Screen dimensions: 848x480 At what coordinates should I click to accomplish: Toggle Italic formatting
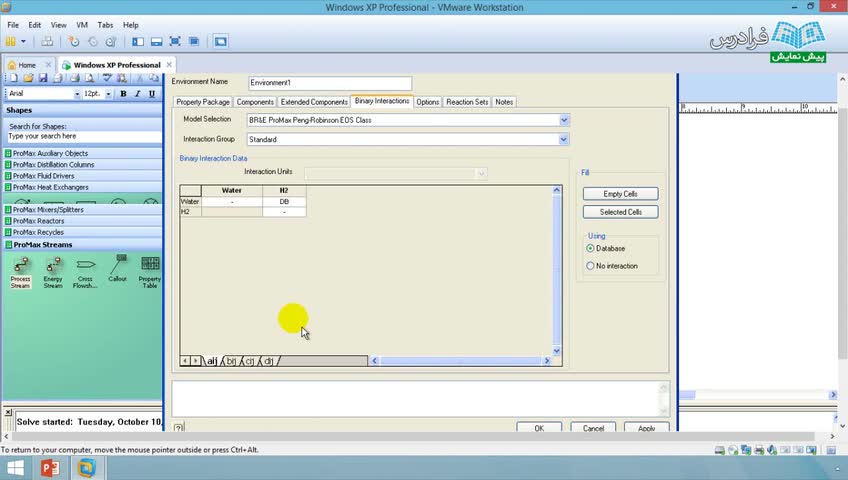pyautogui.click(x=137, y=94)
